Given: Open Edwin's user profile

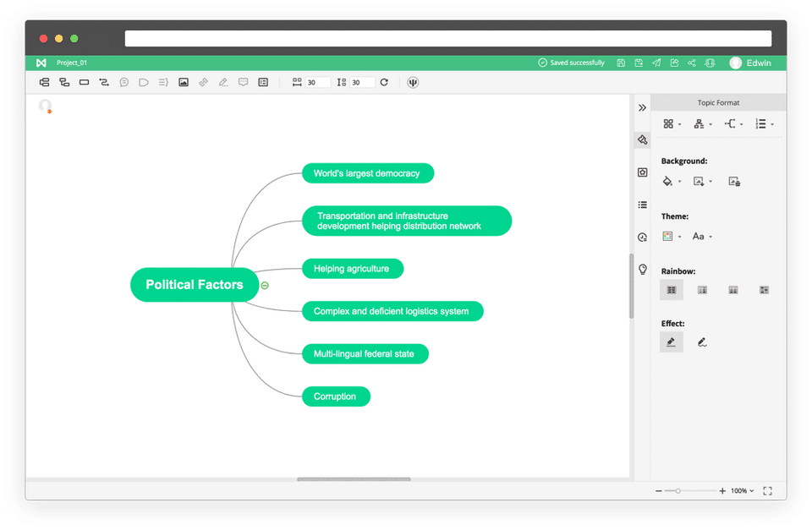Looking at the screenshot, I should (750, 63).
